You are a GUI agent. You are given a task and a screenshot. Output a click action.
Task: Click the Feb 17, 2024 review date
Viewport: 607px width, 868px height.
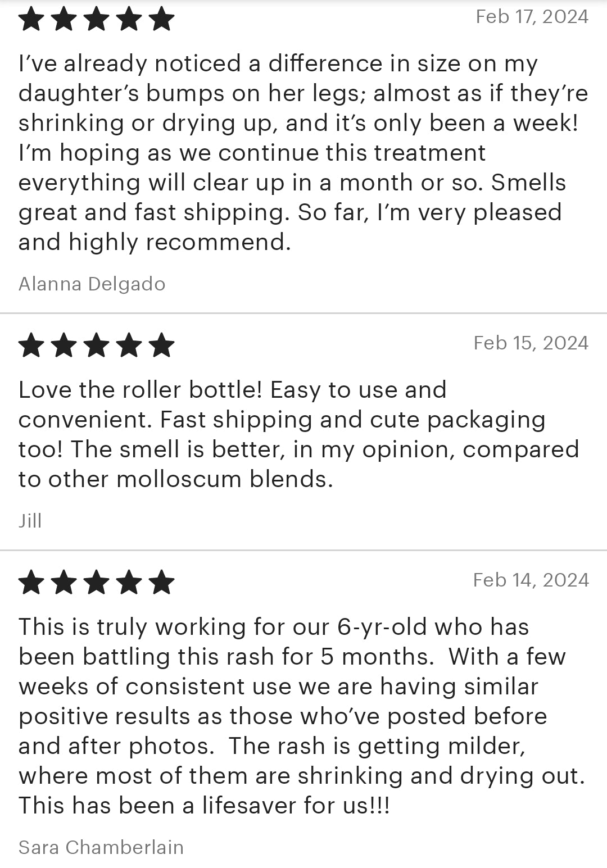(532, 16)
